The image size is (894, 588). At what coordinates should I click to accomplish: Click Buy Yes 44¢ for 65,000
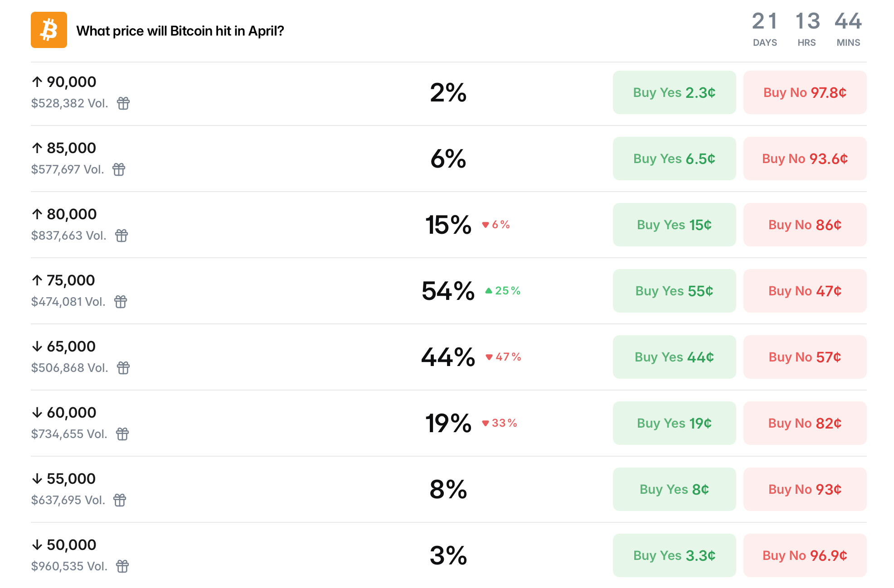674,357
